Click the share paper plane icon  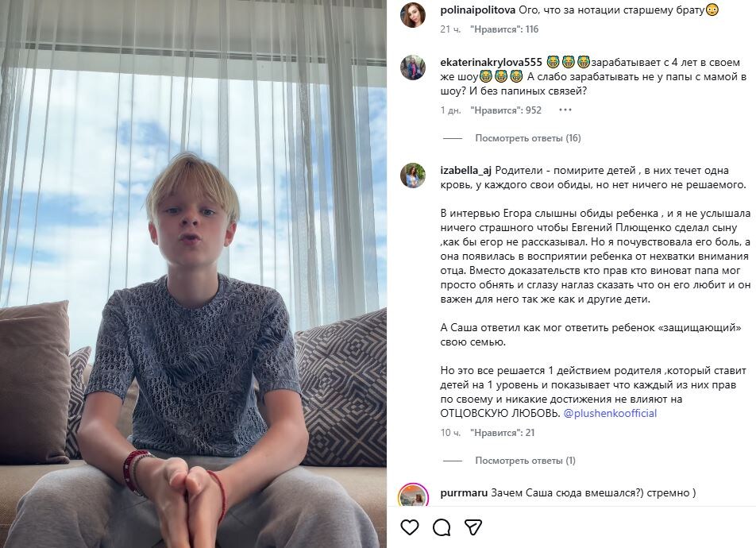click(473, 527)
